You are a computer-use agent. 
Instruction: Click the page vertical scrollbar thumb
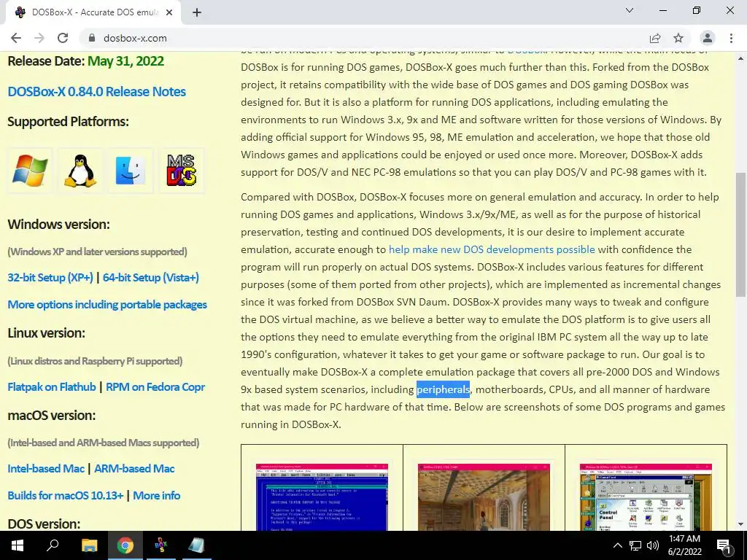click(x=740, y=235)
